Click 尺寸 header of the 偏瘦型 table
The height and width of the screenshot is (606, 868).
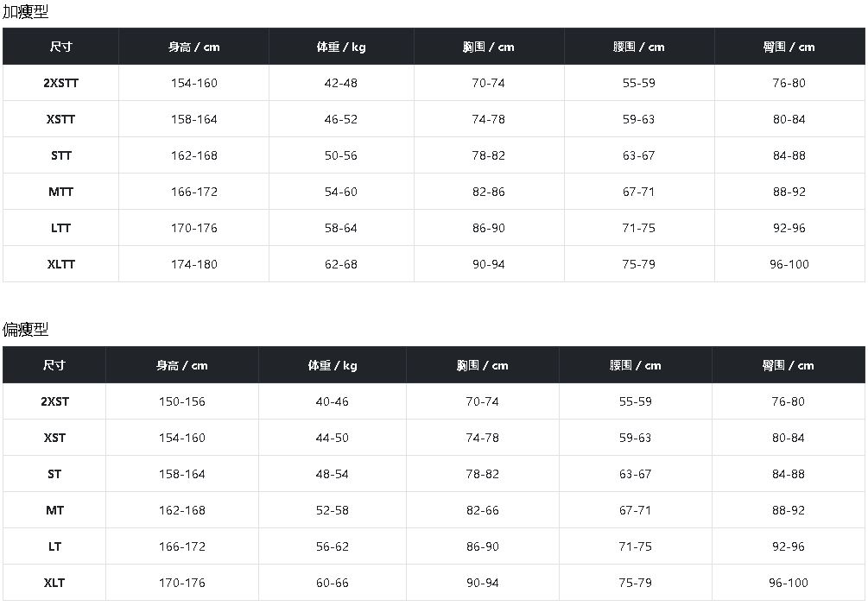54,365
